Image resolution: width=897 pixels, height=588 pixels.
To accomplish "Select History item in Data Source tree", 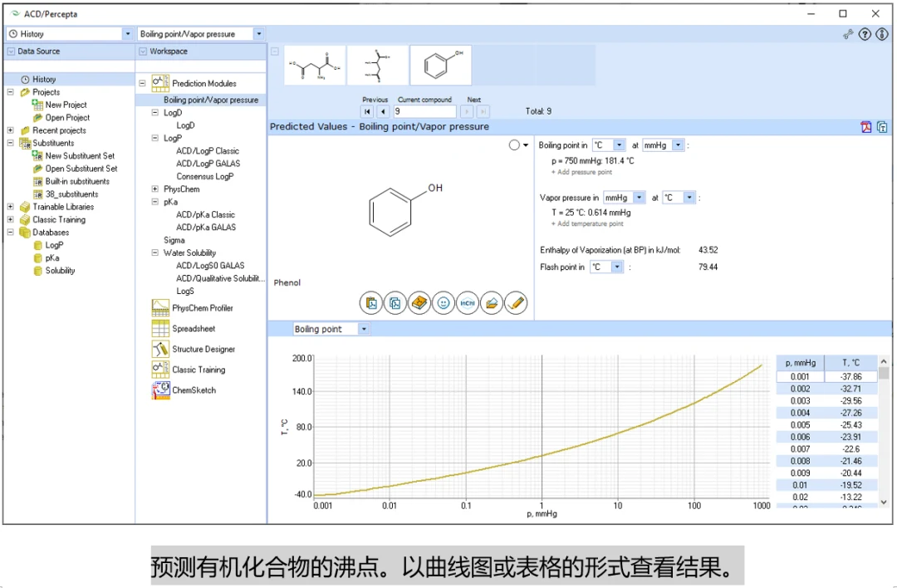I will pos(43,80).
